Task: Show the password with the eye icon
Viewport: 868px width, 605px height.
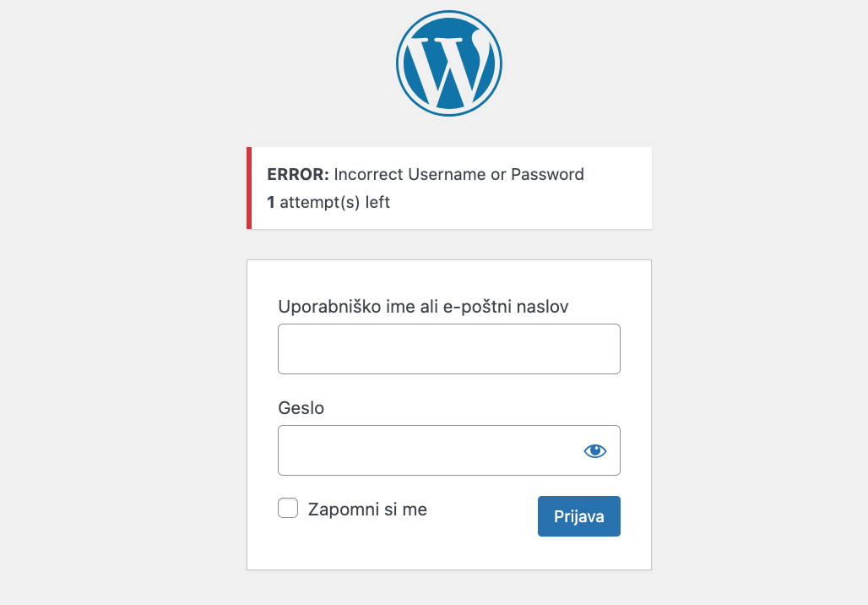Action: pos(595,451)
